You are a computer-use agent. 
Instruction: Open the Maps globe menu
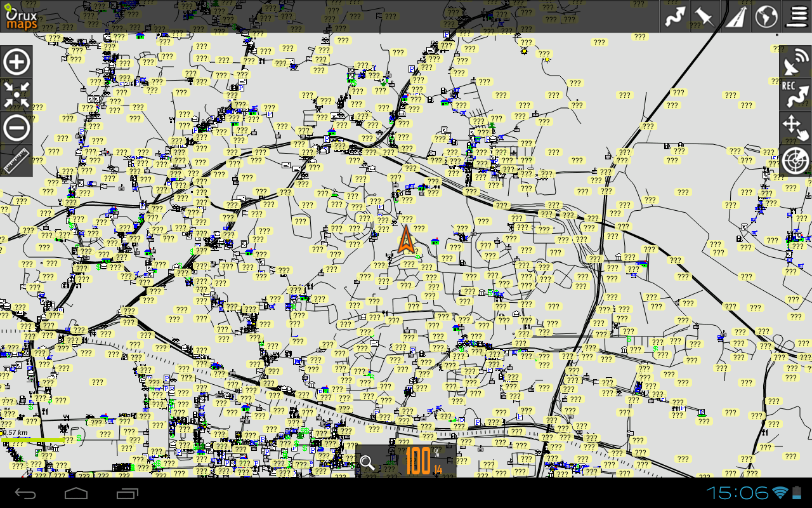[766, 17]
